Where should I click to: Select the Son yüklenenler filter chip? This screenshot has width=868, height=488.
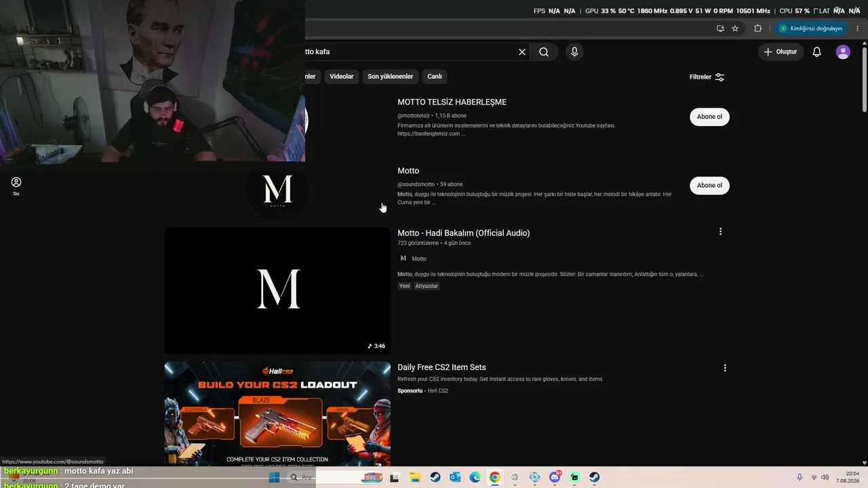pos(391,77)
